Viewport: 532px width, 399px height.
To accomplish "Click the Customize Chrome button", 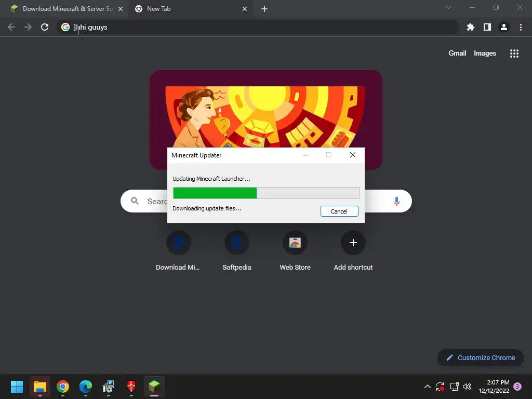I will [x=481, y=357].
